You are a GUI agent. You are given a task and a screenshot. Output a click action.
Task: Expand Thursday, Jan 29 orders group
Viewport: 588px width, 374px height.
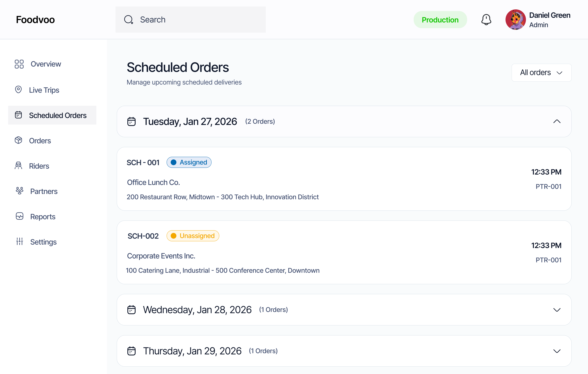[x=557, y=351]
